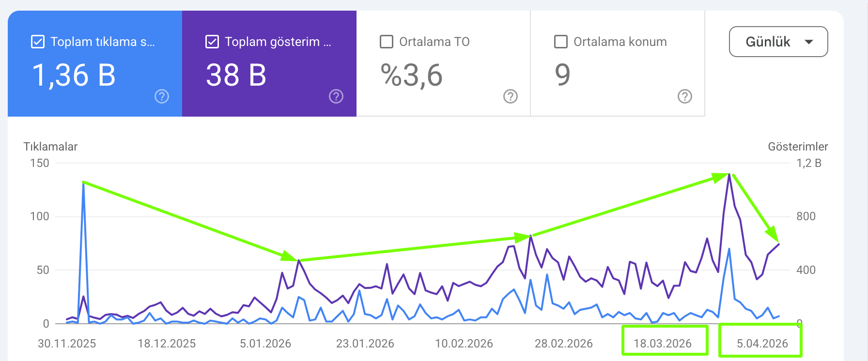Screen dimensions: 868x361
Task: Open help icon on Toplam tıklama card
Action: (x=162, y=96)
